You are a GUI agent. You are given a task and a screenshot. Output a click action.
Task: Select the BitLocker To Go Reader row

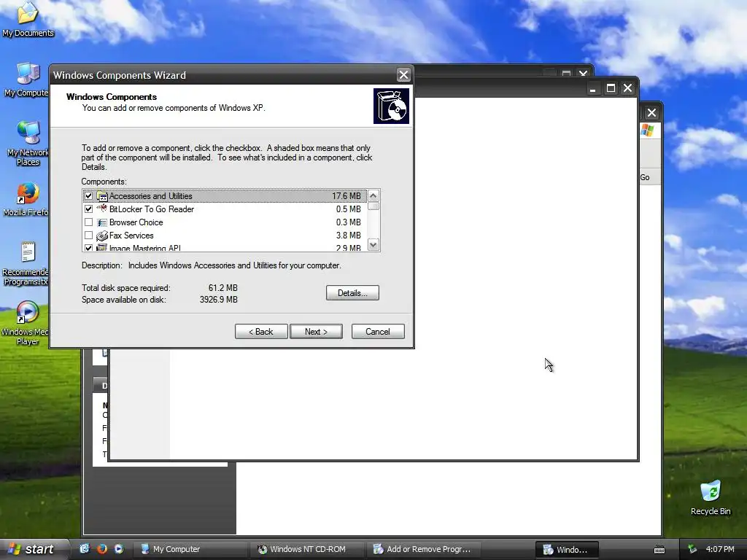click(225, 209)
